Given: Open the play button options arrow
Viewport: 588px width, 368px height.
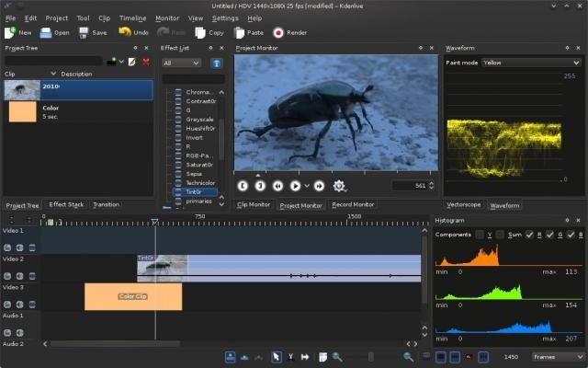Looking at the screenshot, I should tap(307, 186).
